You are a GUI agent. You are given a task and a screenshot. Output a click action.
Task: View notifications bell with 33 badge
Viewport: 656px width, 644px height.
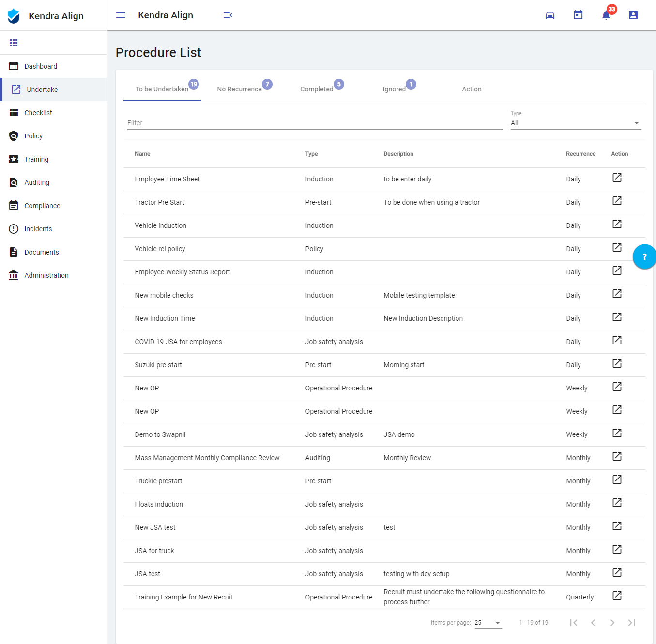pos(606,15)
